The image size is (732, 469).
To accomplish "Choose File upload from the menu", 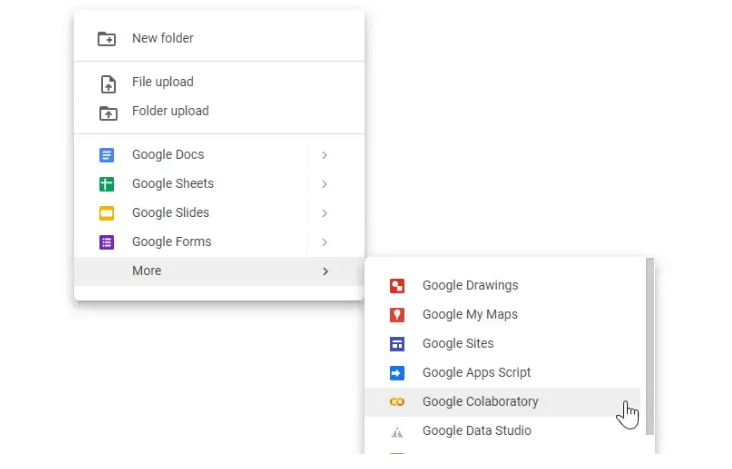I will click(x=219, y=82).
